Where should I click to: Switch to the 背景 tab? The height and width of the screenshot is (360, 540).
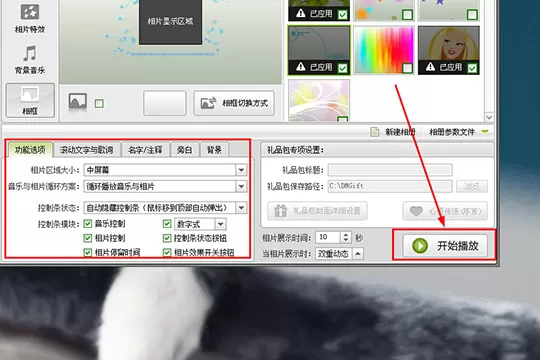pos(214,150)
